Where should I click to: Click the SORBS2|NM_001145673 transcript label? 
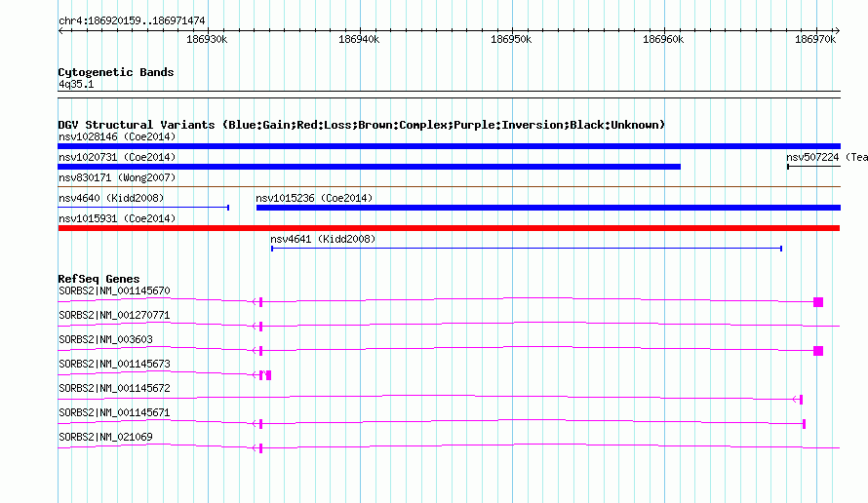[114, 364]
